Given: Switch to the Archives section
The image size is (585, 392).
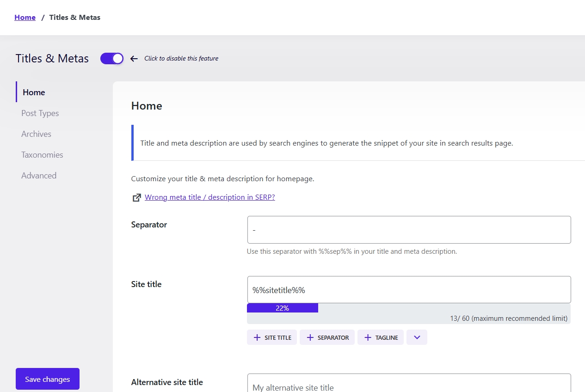Looking at the screenshot, I should tap(36, 134).
